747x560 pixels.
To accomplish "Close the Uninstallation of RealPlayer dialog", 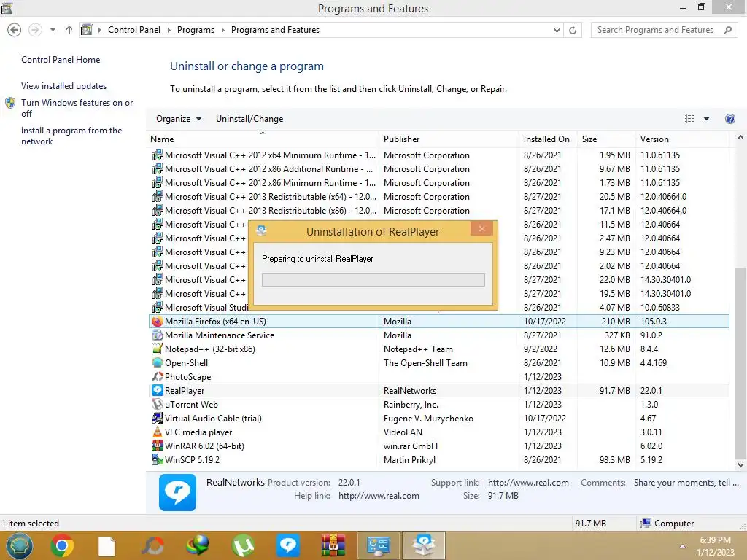I will point(482,228).
